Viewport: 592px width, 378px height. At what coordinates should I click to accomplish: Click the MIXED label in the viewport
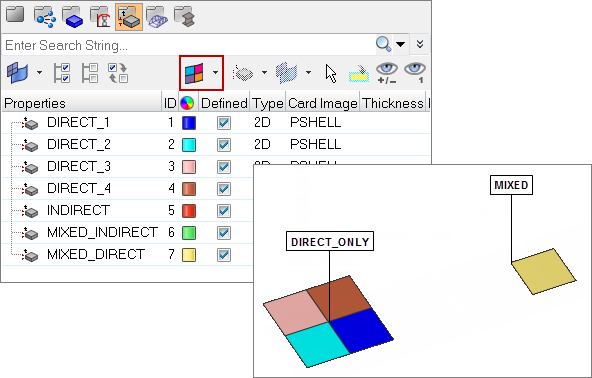511,185
